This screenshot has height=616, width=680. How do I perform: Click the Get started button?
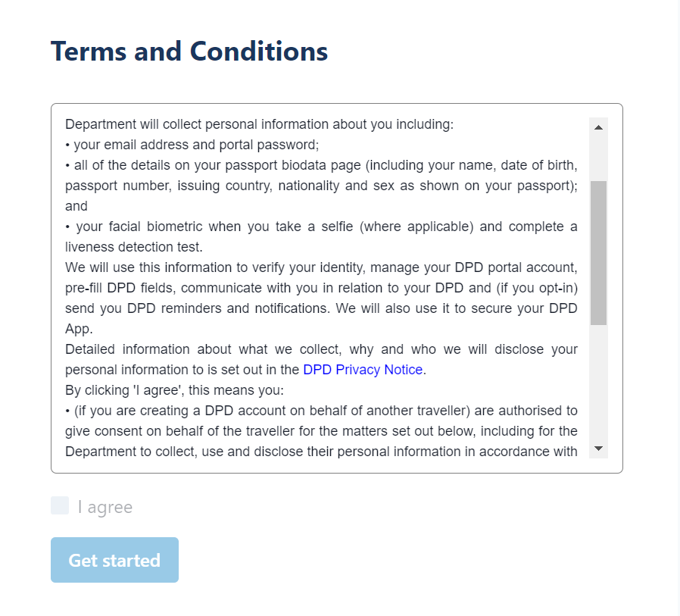click(x=114, y=560)
